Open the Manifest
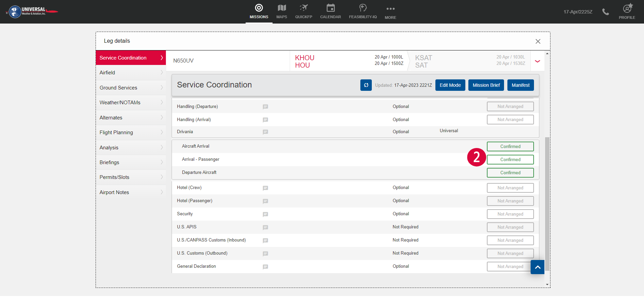 [x=521, y=85]
